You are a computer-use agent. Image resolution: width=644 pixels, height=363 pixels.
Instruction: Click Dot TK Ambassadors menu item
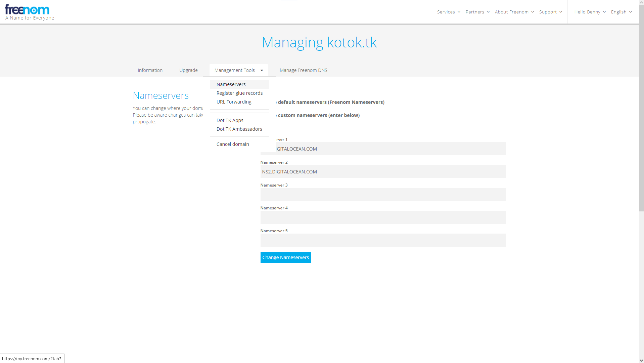pyautogui.click(x=239, y=129)
